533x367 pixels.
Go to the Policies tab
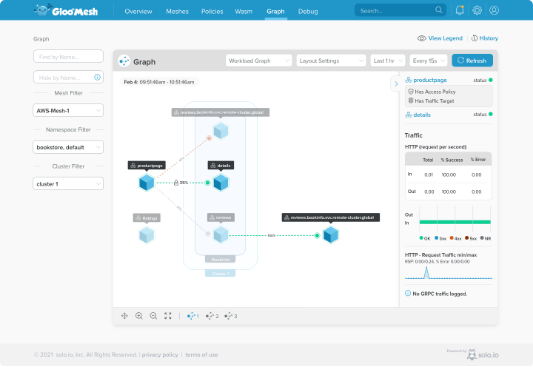coord(212,11)
